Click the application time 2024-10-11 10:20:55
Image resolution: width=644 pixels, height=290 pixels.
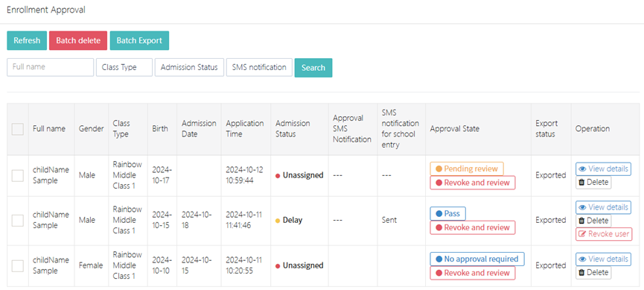coord(245,265)
